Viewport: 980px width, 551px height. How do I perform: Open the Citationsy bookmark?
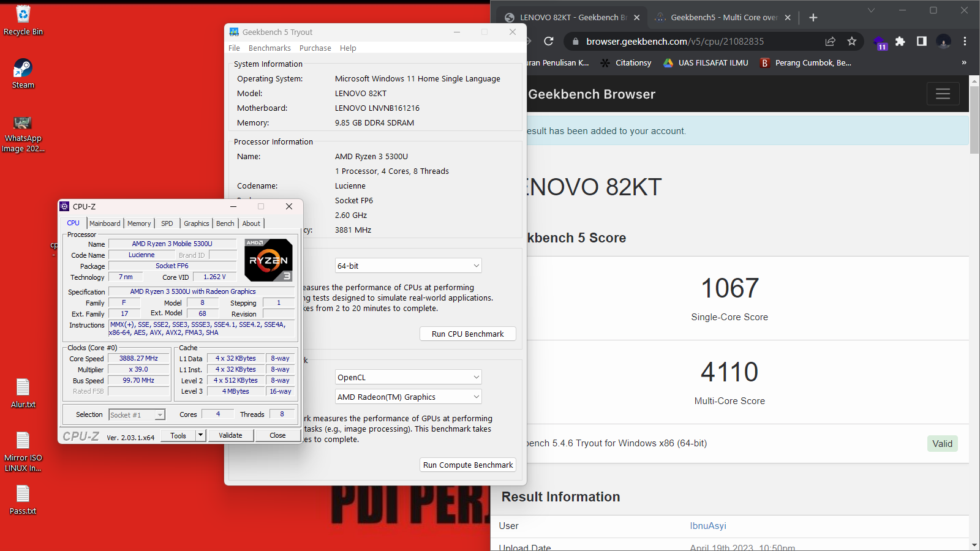[625, 62]
